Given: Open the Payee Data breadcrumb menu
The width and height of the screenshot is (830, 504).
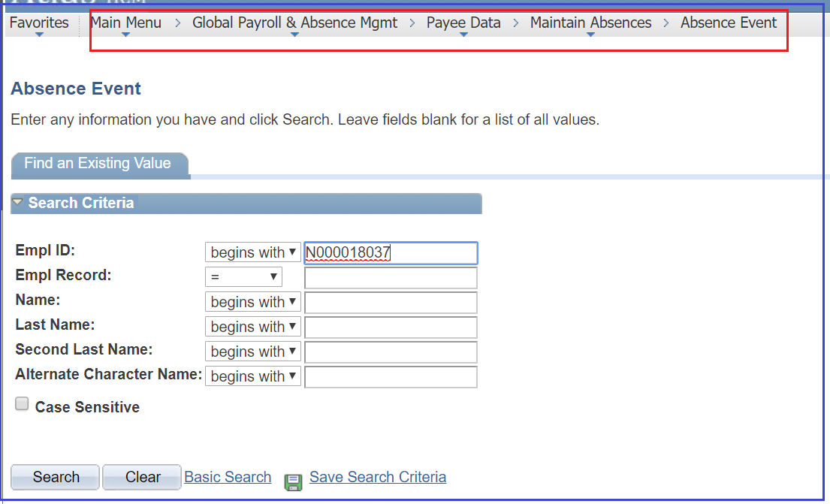Looking at the screenshot, I should pos(463,23).
